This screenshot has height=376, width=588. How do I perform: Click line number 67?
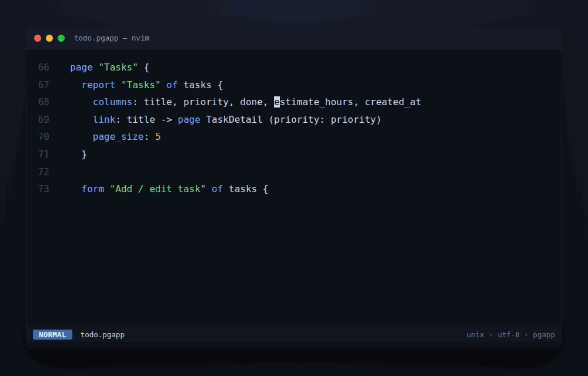(x=44, y=85)
